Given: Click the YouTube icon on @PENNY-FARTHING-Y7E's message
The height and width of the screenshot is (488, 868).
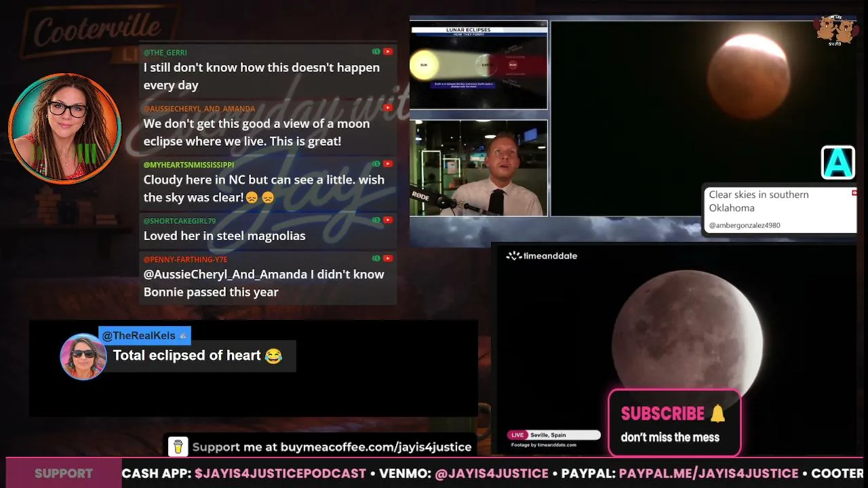Looking at the screenshot, I should (388, 258).
